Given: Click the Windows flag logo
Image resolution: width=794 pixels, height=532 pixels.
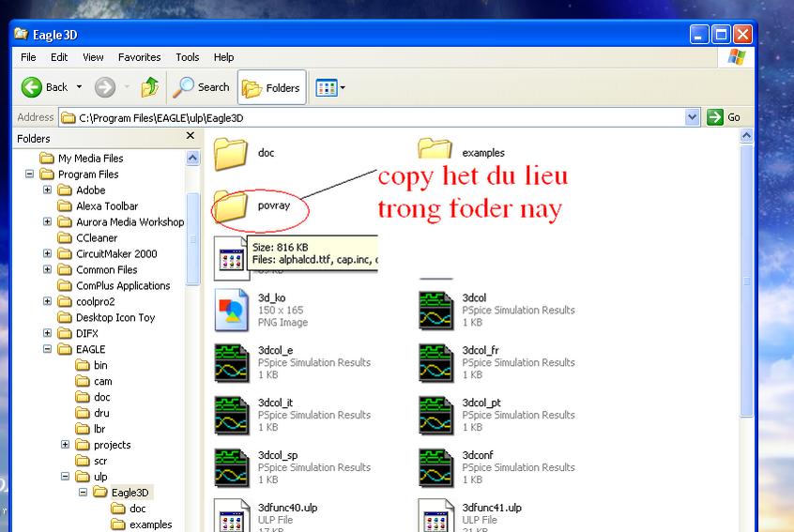Looking at the screenshot, I should pos(736,57).
